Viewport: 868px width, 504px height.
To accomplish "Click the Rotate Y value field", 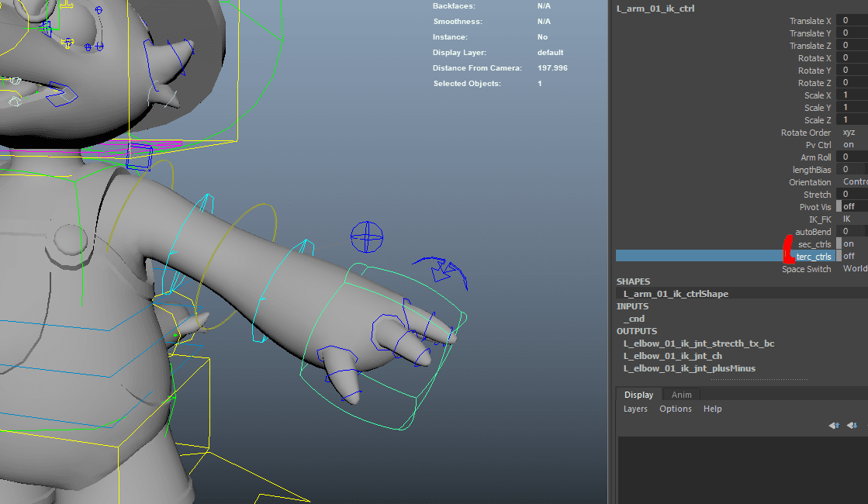I will (x=852, y=71).
